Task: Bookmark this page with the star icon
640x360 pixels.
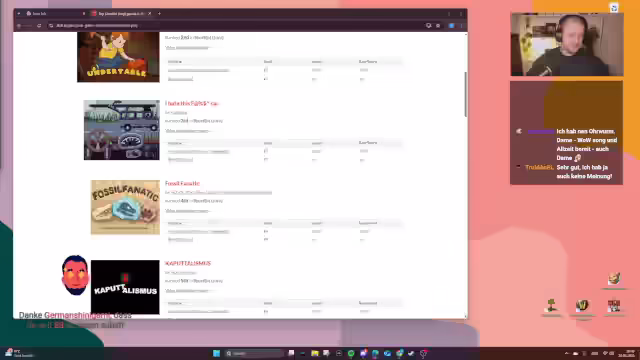Action: [x=438, y=25]
